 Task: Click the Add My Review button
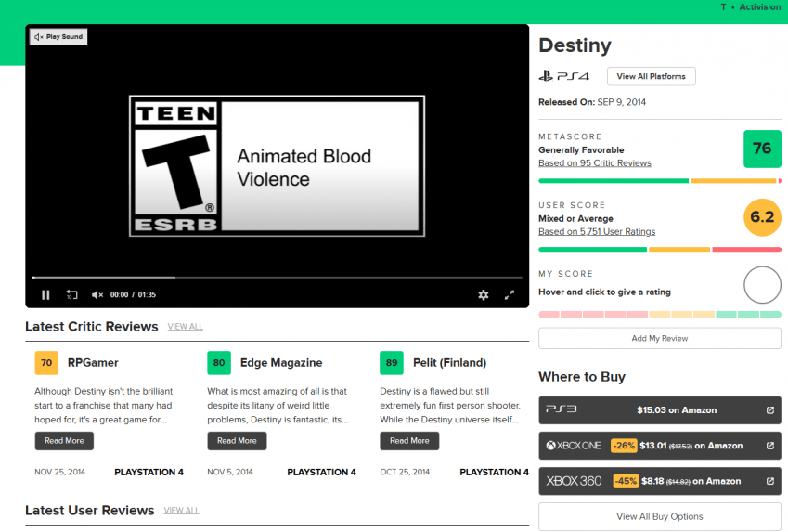(x=659, y=338)
